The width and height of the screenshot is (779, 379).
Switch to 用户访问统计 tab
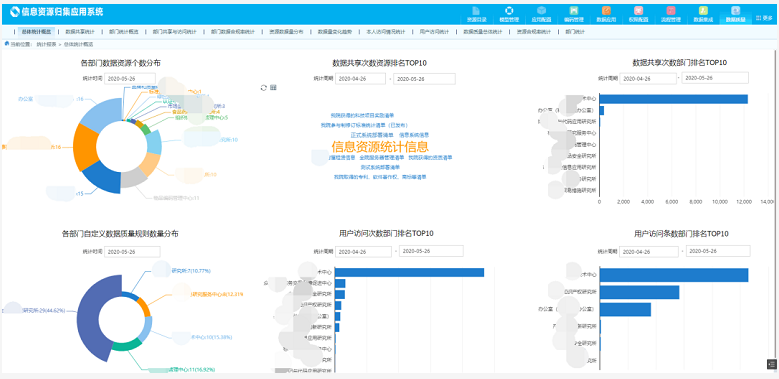pyautogui.click(x=434, y=32)
